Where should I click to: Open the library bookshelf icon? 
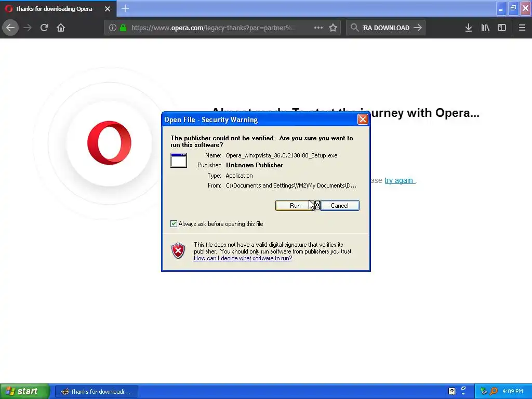pyautogui.click(x=485, y=28)
